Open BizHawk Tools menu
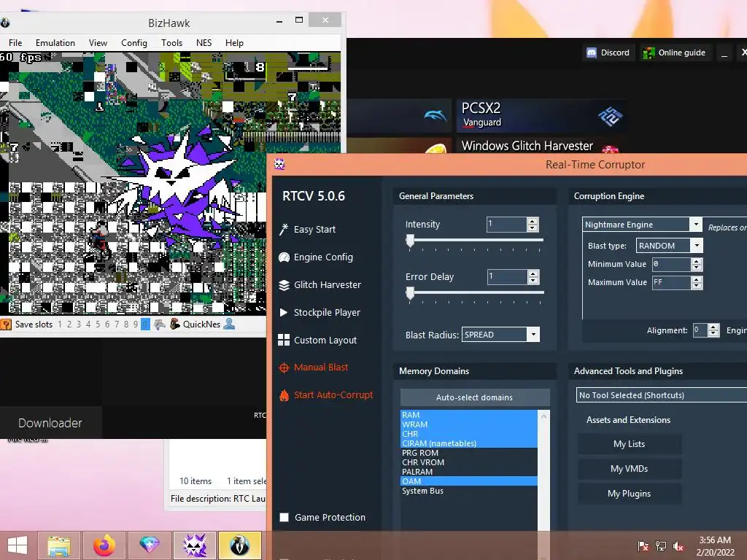The height and width of the screenshot is (560, 747). point(171,43)
